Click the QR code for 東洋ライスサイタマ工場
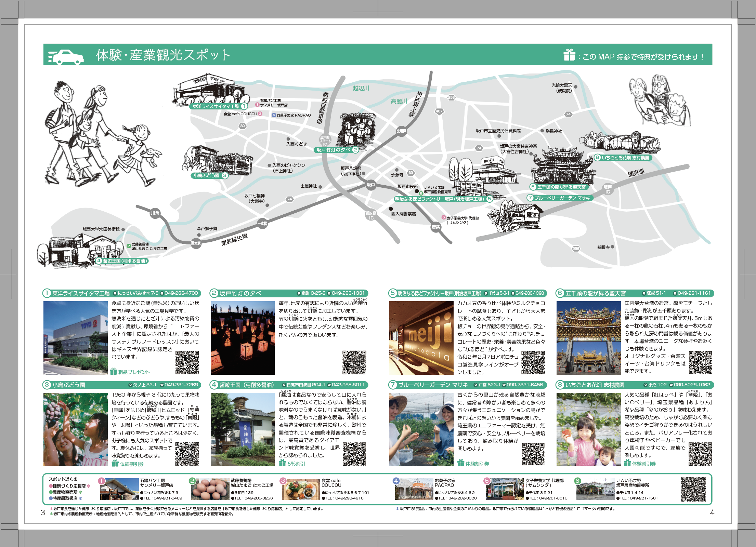Viewport: 756px width, 547px height. pyautogui.click(x=187, y=362)
